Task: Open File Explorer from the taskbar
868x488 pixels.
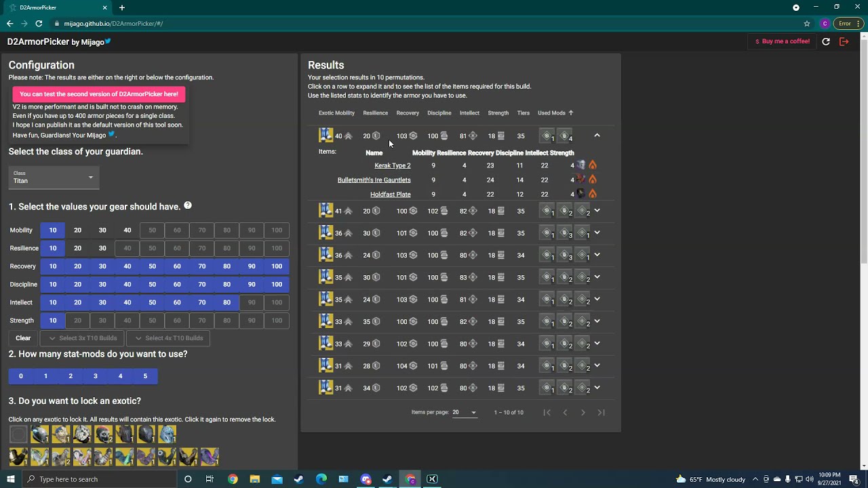Action: click(x=254, y=479)
